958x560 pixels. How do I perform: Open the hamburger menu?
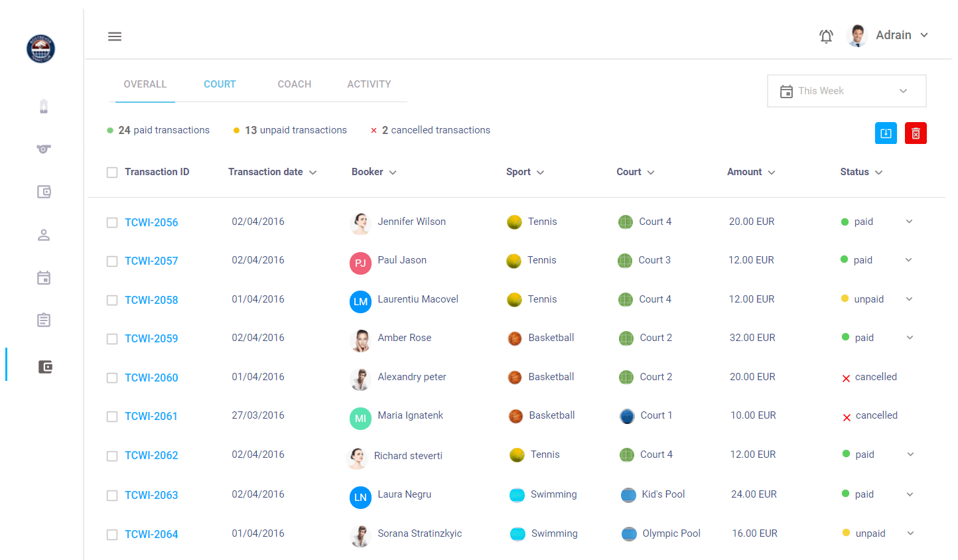coord(115,36)
